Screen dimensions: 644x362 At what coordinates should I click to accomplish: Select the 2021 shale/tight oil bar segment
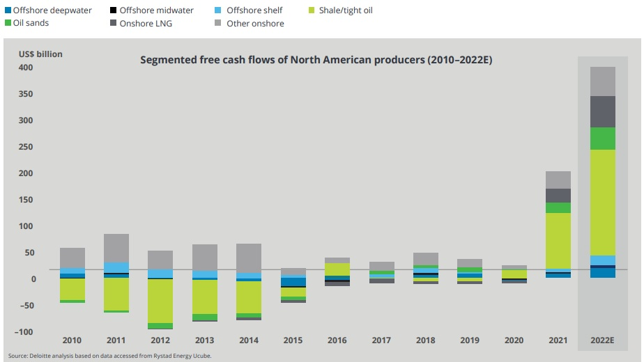(x=558, y=240)
